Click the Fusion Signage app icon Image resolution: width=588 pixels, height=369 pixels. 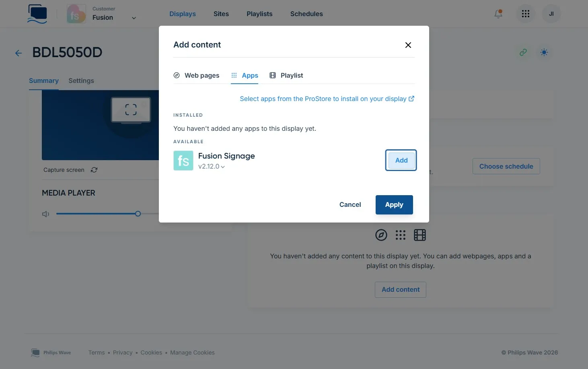(x=183, y=161)
